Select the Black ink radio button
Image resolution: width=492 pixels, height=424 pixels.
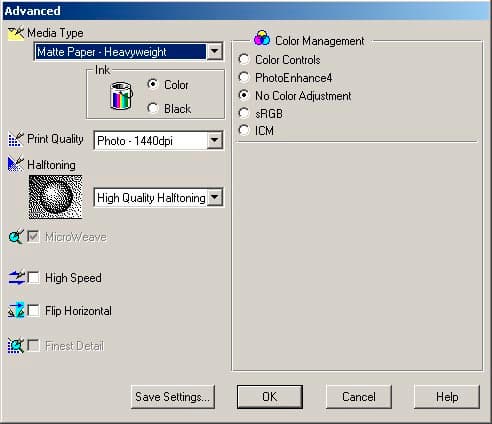(153, 108)
